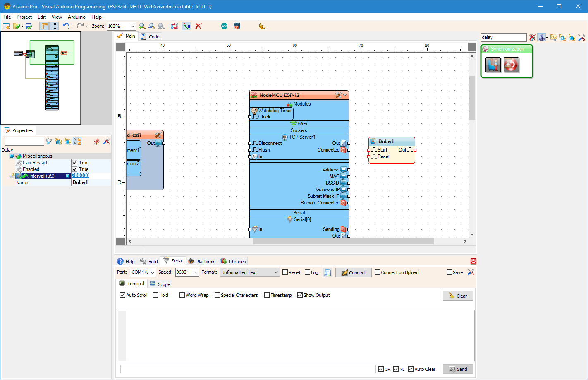This screenshot has width=588, height=380.
Task: Open the Arduino menu
Action: click(x=76, y=17)
